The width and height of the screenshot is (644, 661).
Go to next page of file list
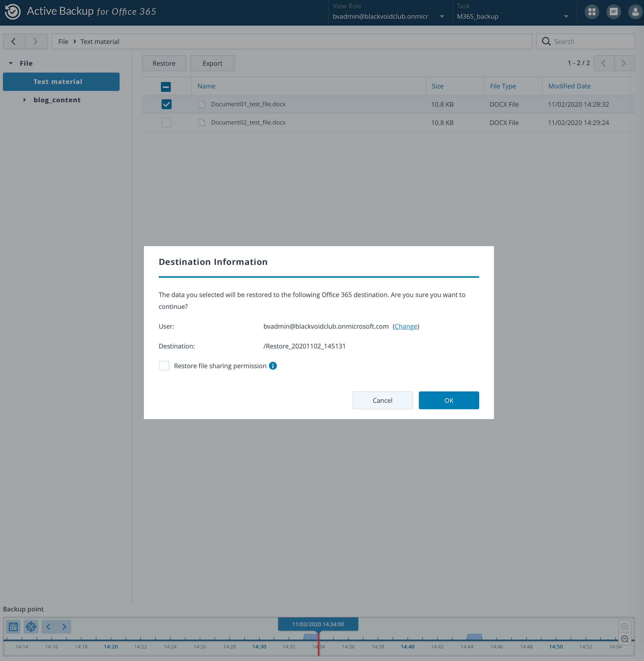pyautogui.click(x=624, y=63)
